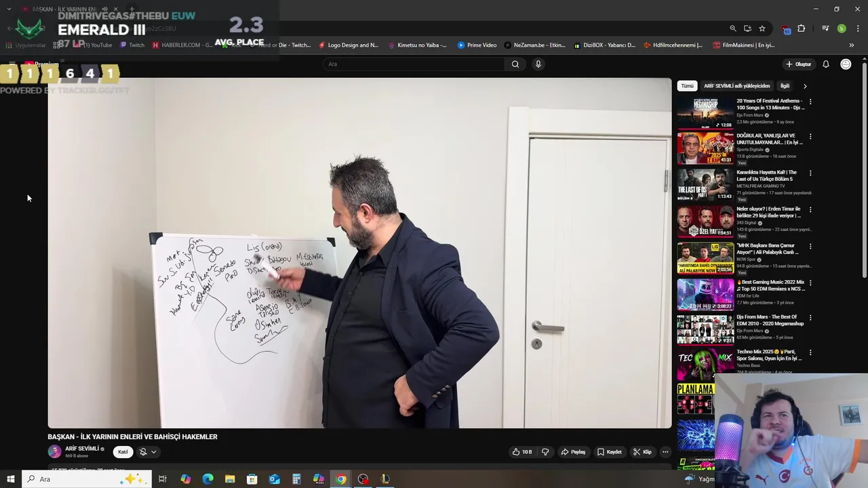Focus the YouTube Ara search field
This screenshot has height=488, width=868.
[414, 64]
